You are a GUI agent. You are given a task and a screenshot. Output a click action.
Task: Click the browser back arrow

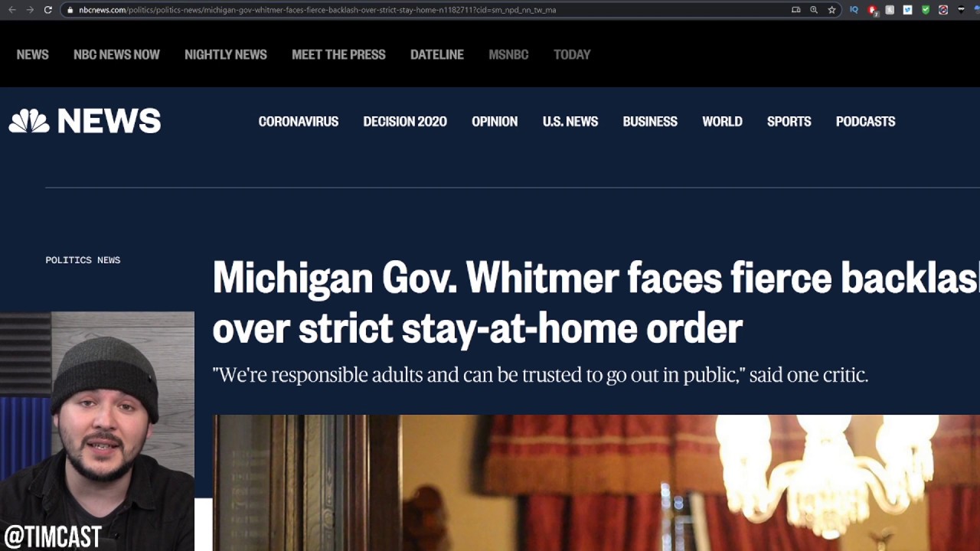(11, 10)
